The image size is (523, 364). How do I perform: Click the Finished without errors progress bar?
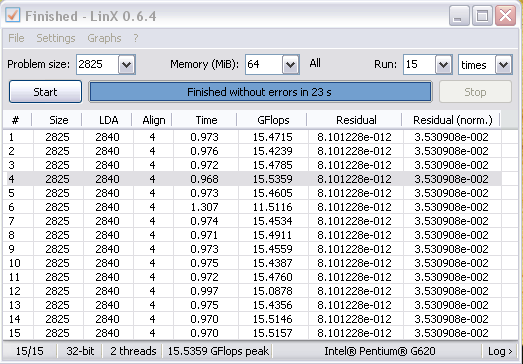[260, 92]
